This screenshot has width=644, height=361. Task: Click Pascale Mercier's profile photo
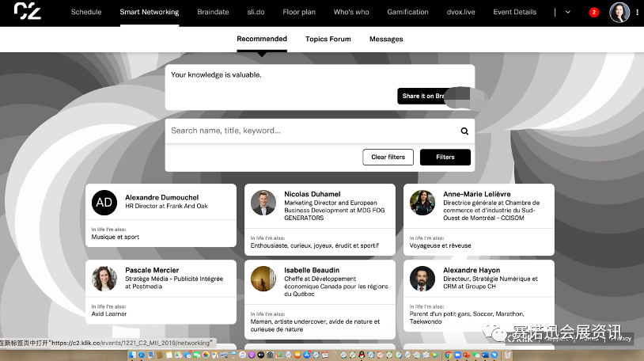[x=104, y=279]
